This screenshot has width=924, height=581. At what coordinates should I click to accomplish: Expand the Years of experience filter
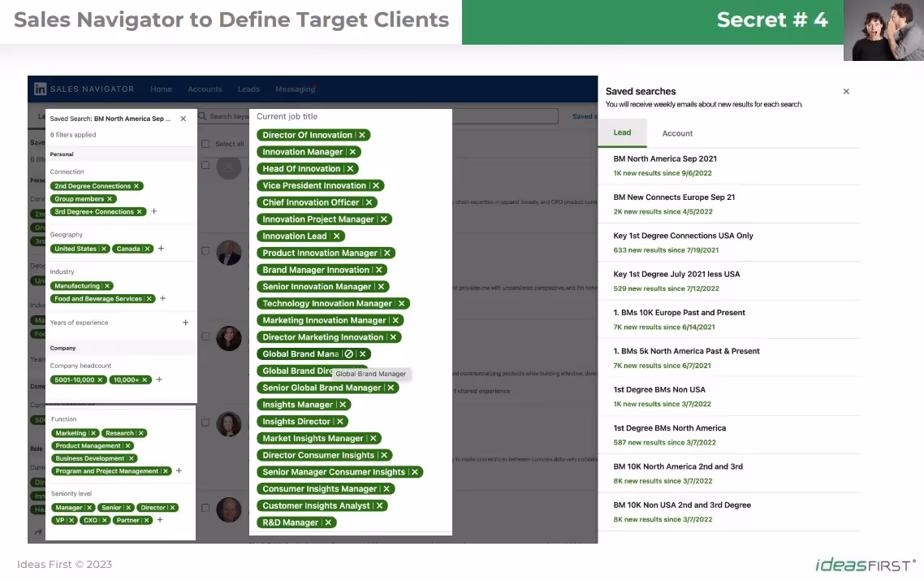(x=186, y=323)
